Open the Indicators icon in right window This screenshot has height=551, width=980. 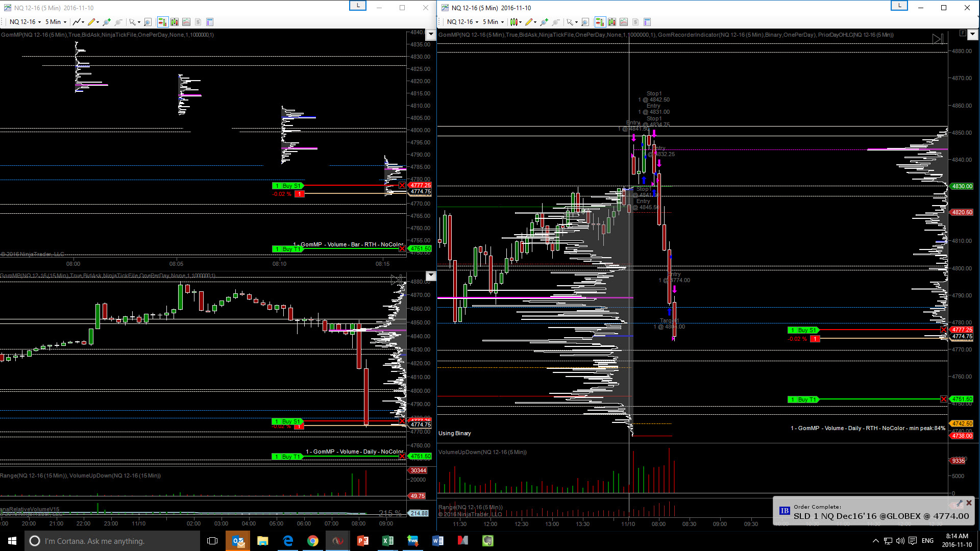point(624,22)
